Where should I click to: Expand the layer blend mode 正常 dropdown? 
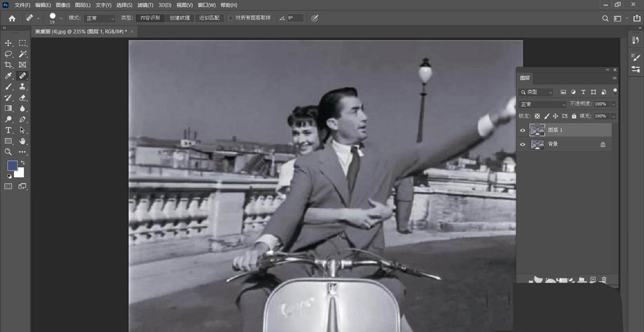click(x=543, y=104)
